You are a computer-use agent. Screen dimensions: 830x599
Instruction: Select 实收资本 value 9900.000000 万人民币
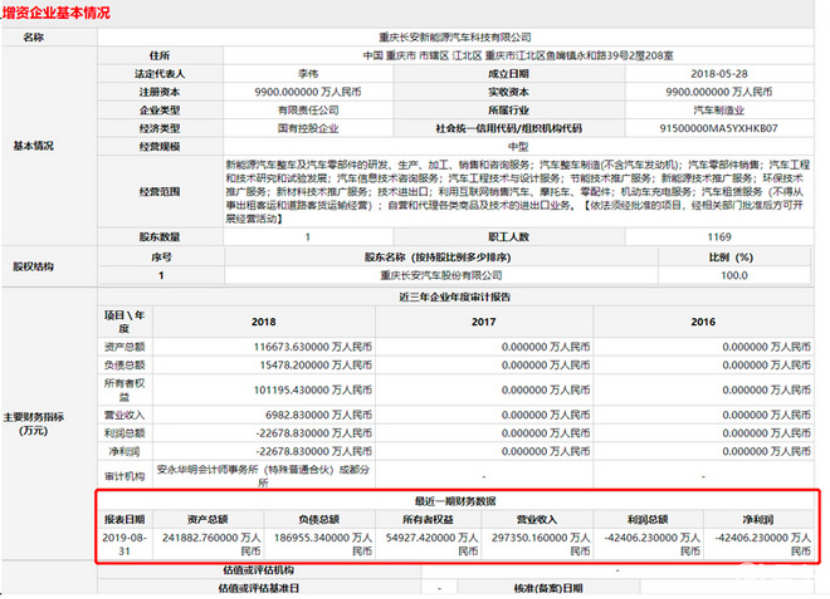[719, 92]
